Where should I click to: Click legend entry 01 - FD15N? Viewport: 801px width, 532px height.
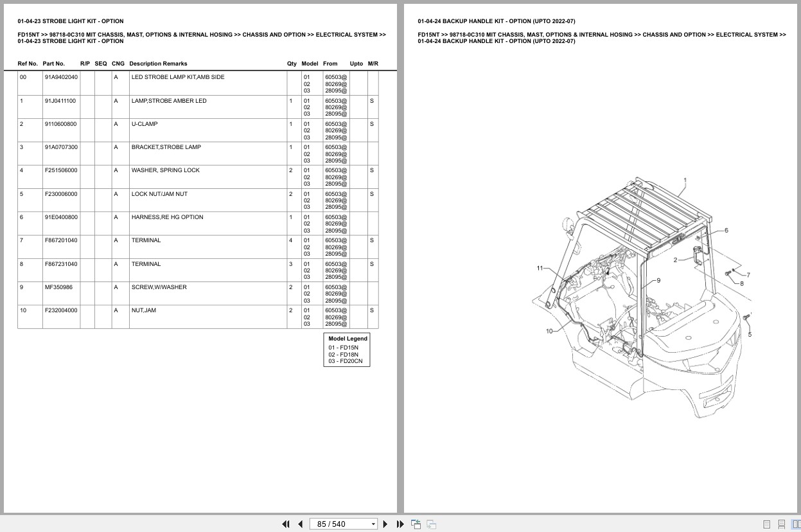[x=344, y=348]
